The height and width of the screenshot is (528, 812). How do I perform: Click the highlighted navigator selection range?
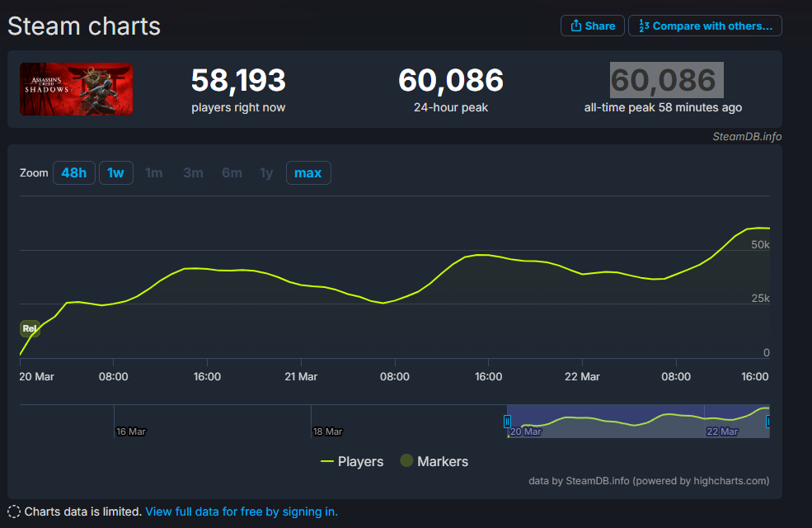pyautogui.click(x=638, y=422)
